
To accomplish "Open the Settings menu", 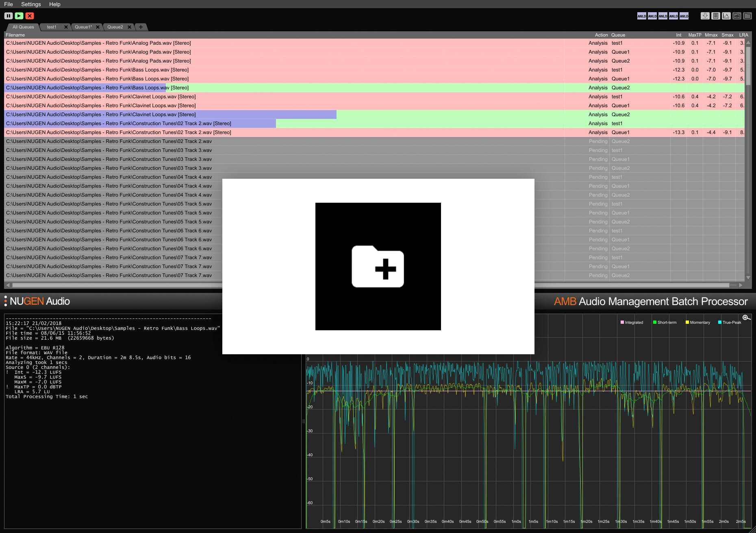I will [x=31, y=4].
